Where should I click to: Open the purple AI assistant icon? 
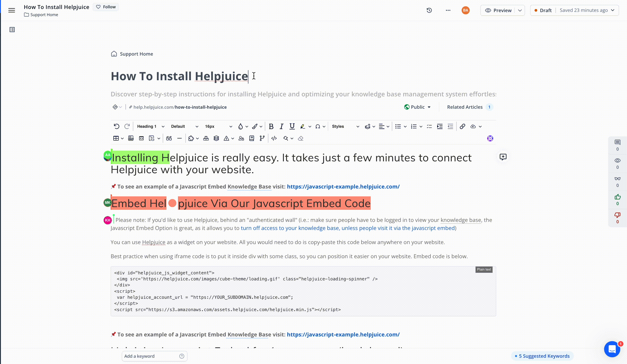(x=490, y=138)
